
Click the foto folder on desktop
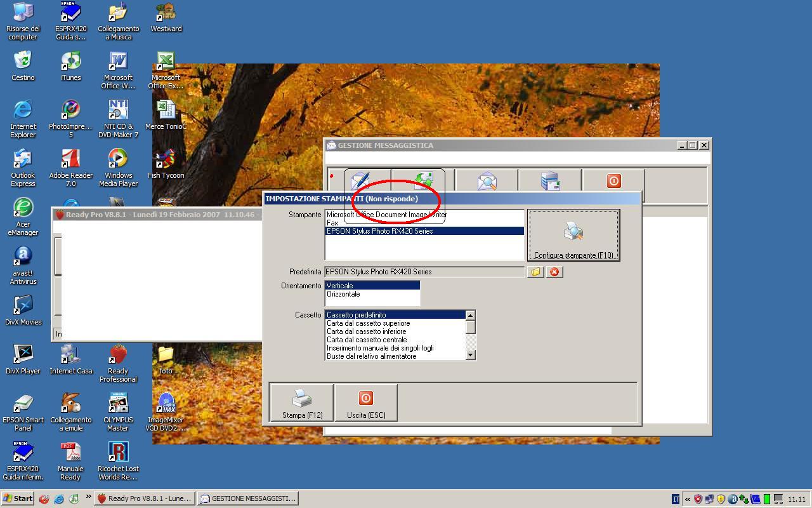(x=166, y=359)
